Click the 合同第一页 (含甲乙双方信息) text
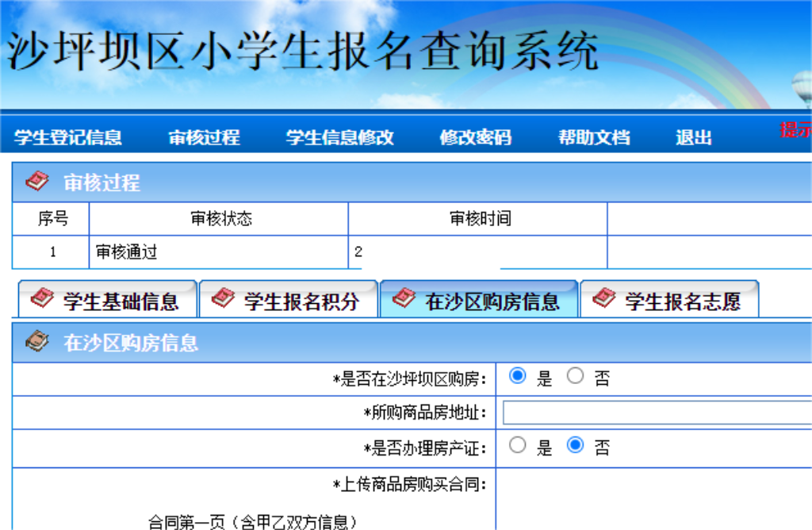This screenshot has height=530, width=812. (x=252, y=521)
